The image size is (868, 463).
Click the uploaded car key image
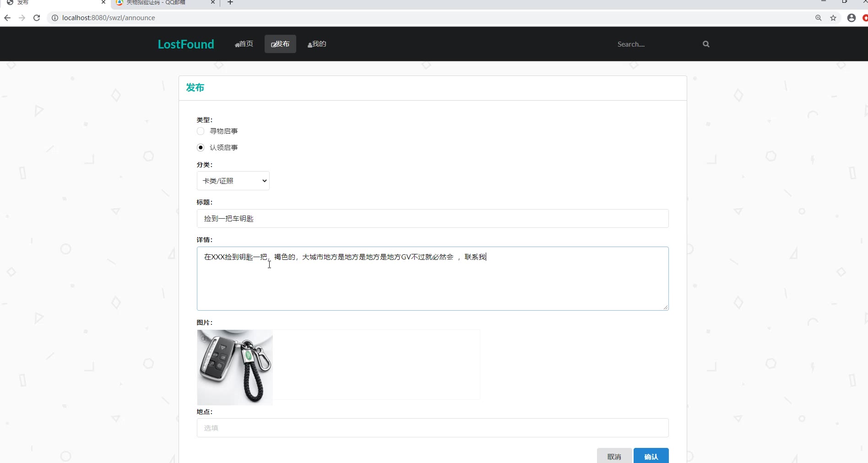[x=235, y=367]
